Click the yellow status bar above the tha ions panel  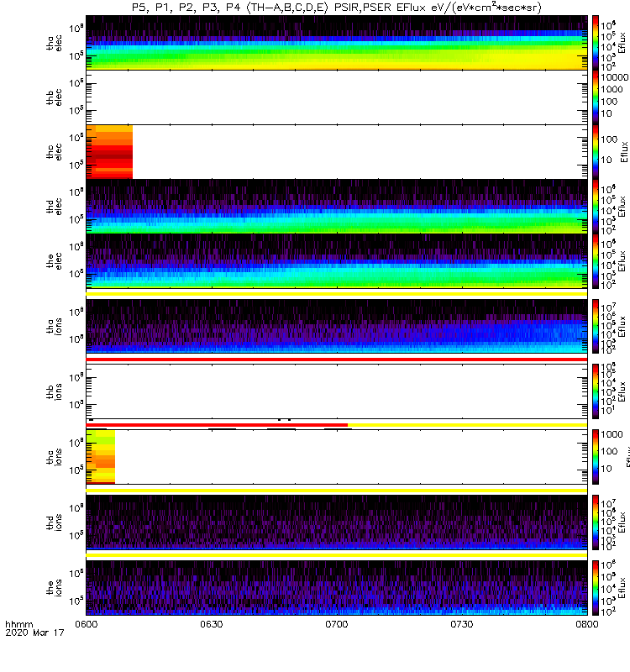coord(337,294)
